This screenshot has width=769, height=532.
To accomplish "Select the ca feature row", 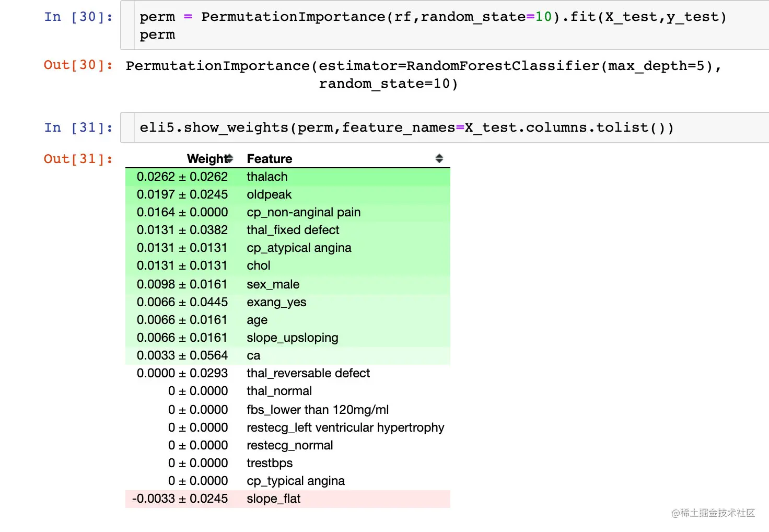I will 288,355.
